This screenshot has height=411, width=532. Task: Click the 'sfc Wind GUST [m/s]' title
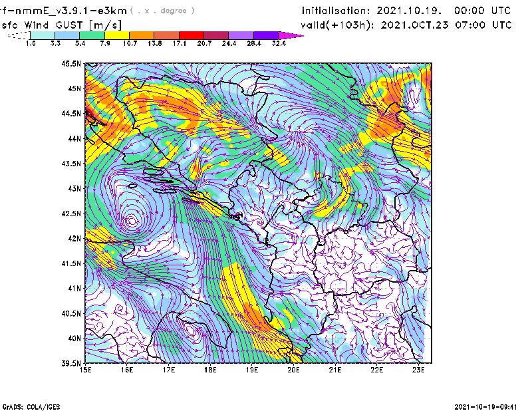tap(62, 25)
